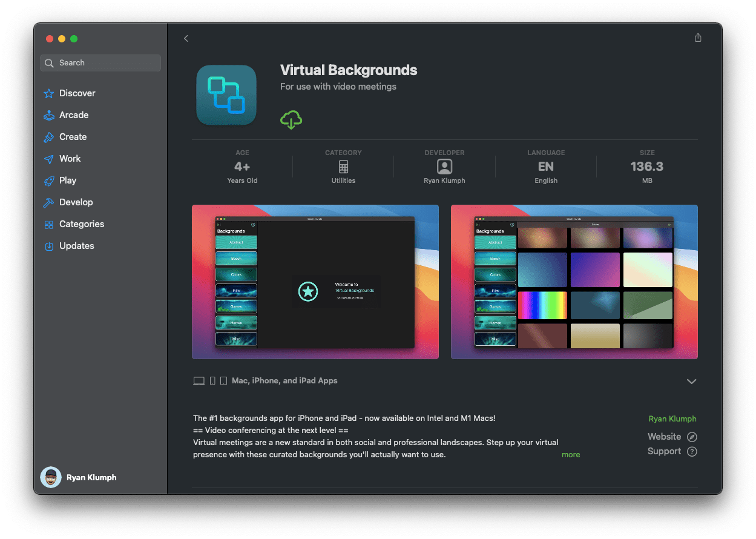The image size is (756, 539).
Task: Browse the Work section
Action: click(x=69, y=158)
